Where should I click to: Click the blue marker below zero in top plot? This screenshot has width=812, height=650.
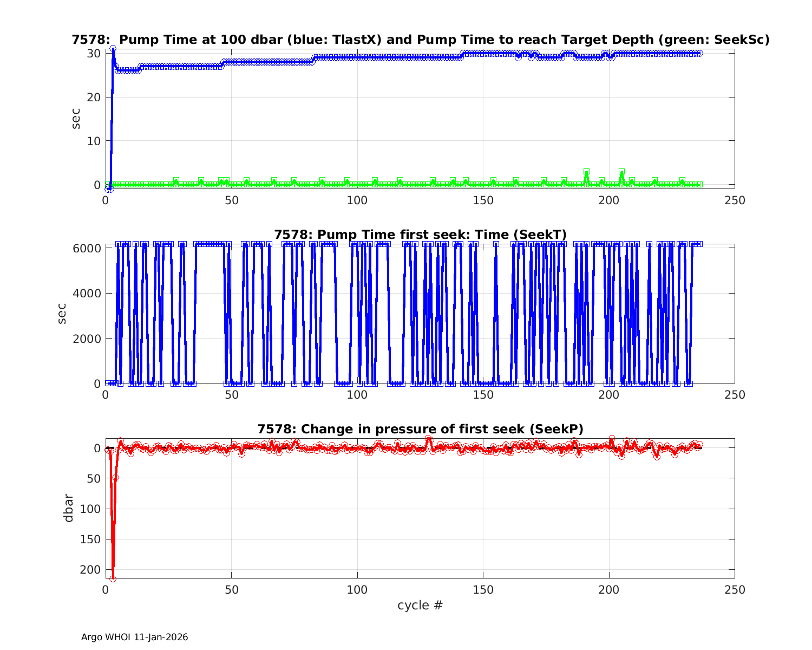(109, 189)
